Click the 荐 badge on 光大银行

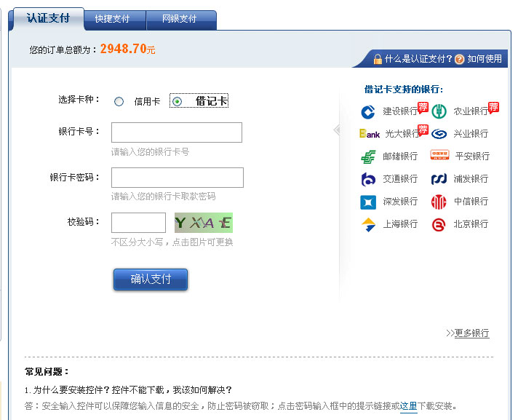[x=423, y=130]
